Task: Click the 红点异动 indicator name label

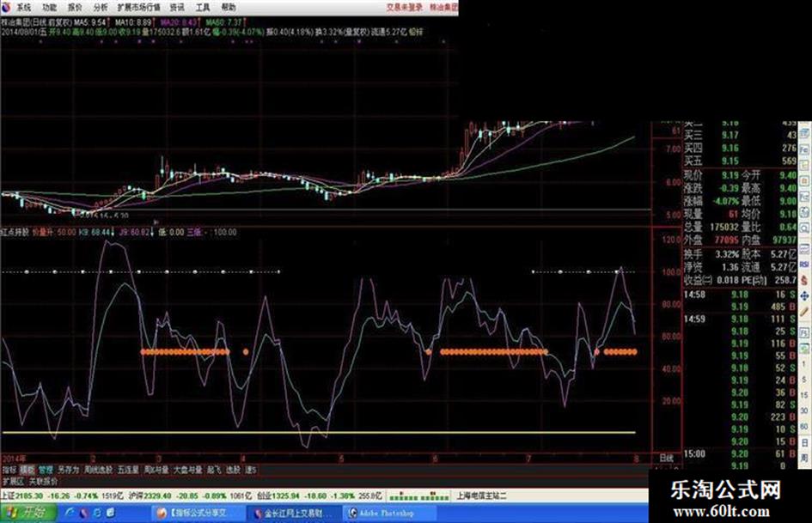Action: tap(15, 232)
